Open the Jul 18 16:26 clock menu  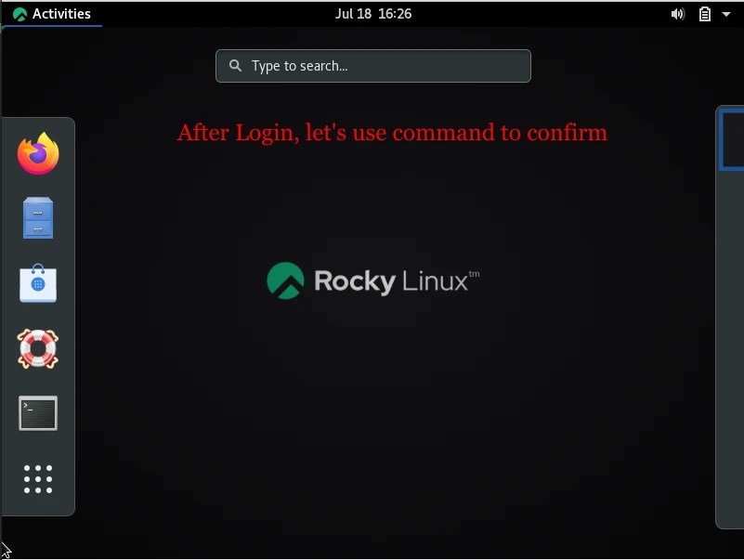[373, 14]
